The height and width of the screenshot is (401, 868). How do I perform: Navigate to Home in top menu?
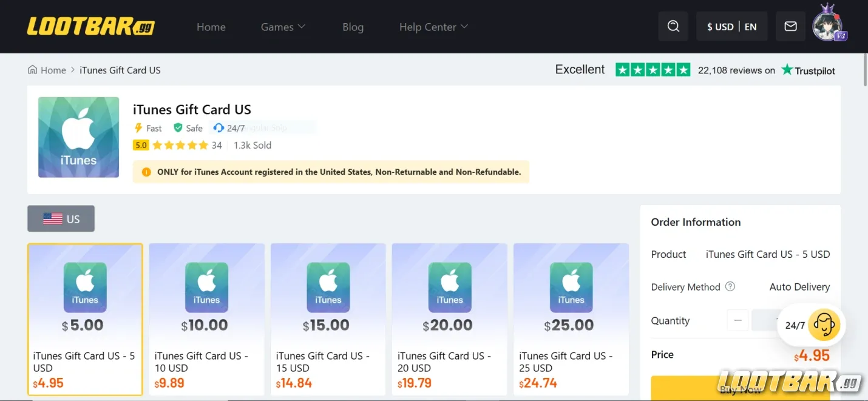point(211,27)
